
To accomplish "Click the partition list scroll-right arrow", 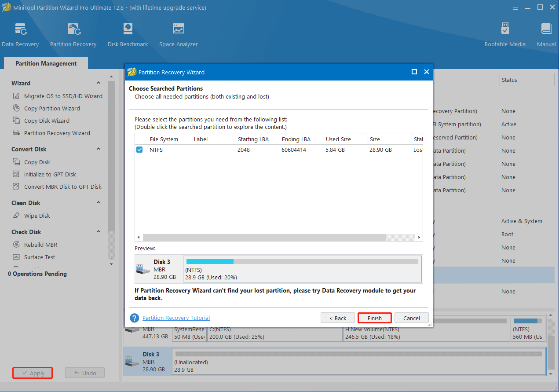I will pos(420,238).
